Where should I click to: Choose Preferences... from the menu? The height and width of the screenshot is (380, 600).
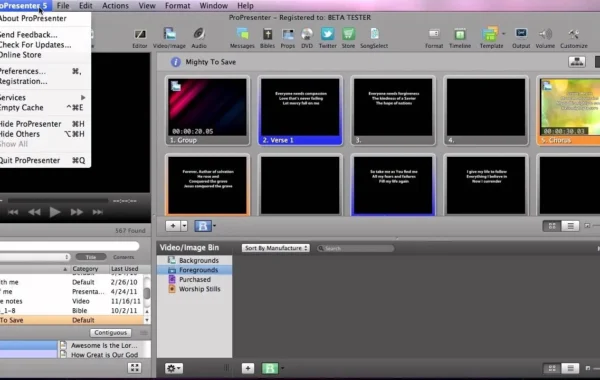(45, 71)
